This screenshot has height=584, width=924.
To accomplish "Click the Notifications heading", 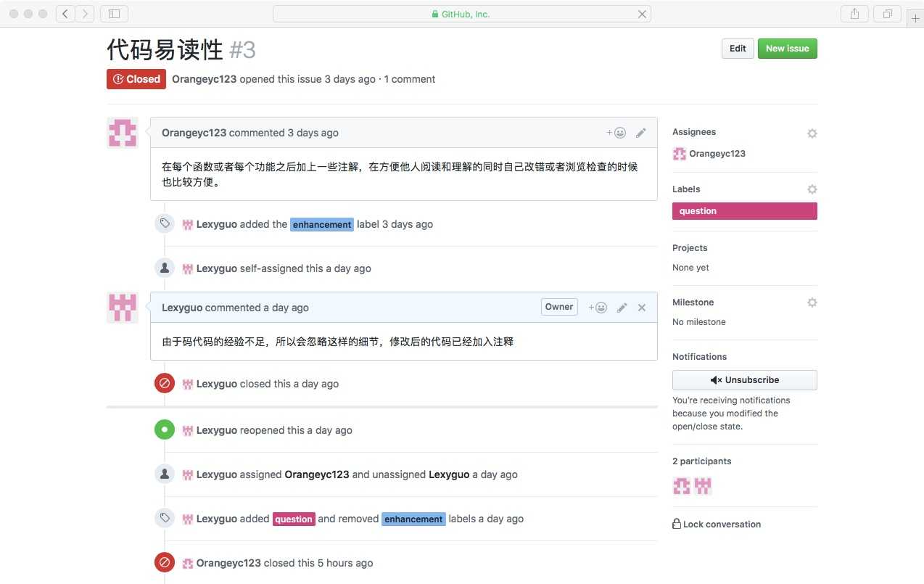I will (x=699, y=357).
